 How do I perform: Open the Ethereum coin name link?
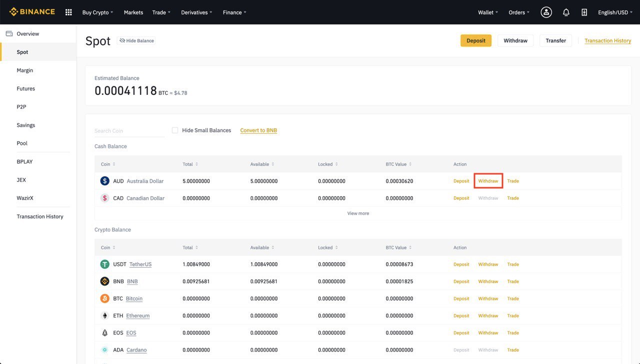137,316
